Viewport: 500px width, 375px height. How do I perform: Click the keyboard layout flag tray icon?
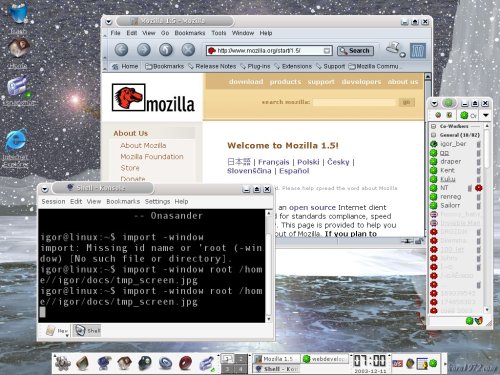(x=397, y=364)
